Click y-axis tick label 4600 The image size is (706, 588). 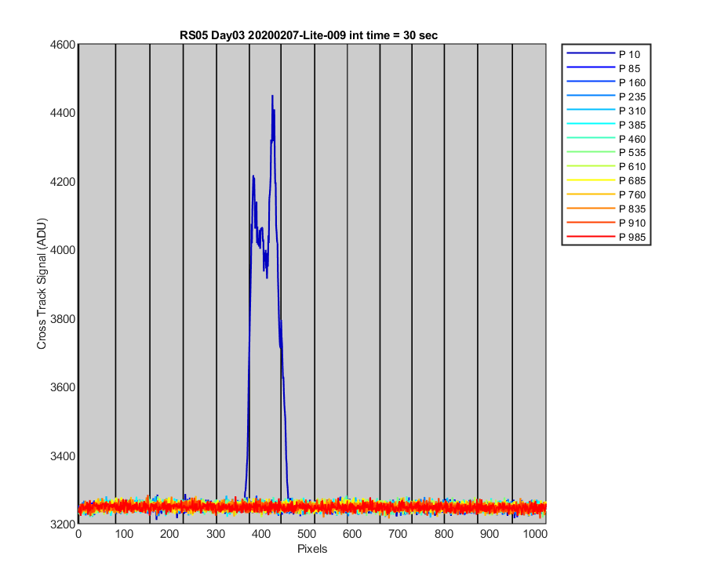coord(63,45)
